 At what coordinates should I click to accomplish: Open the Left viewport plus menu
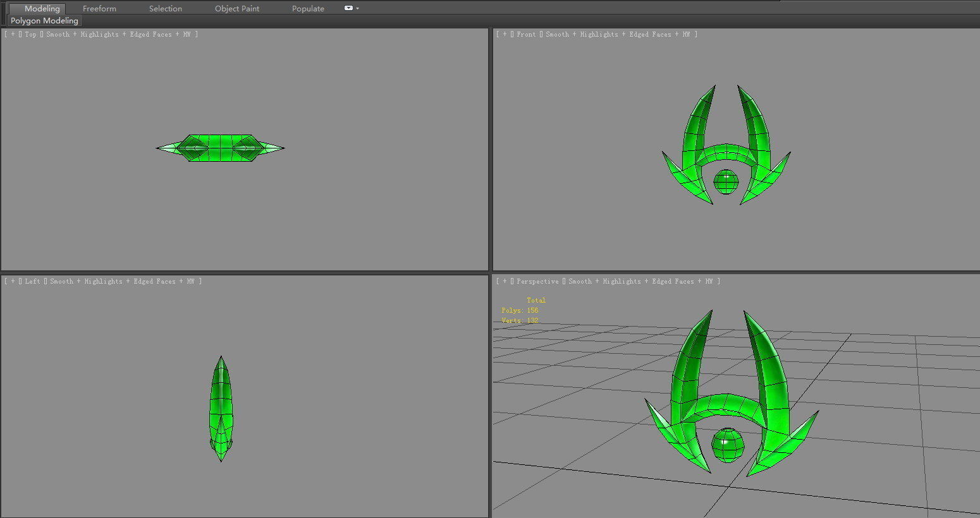(x=13, y=282)
